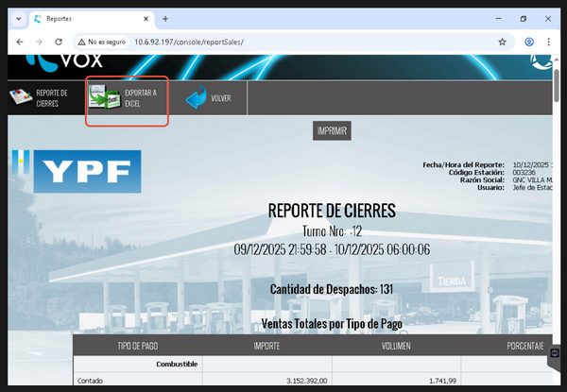Click the YPF logo

click(x=87, y=172)
